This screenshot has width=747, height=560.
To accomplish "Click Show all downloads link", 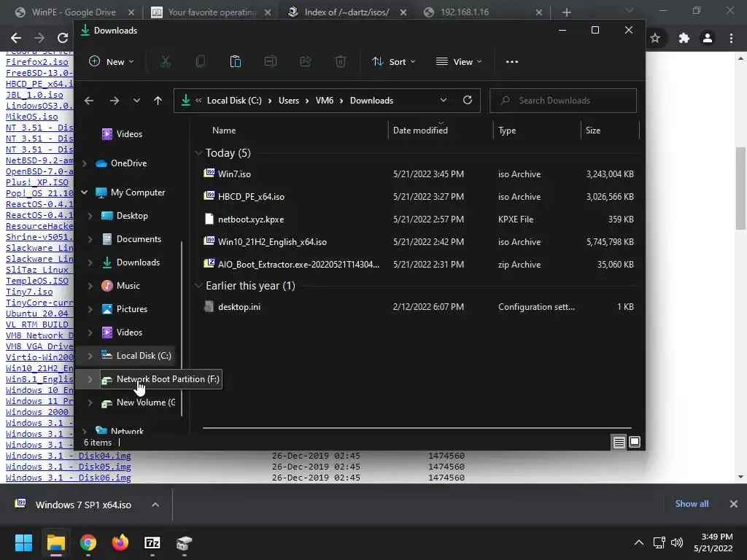I will pyautogui.click(x=692, y=504).
